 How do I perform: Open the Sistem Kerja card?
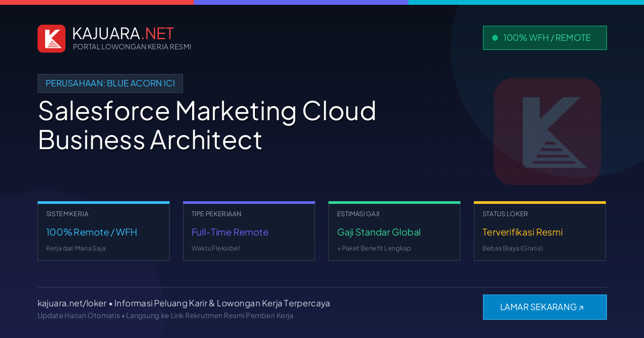[x=104, y=231]
